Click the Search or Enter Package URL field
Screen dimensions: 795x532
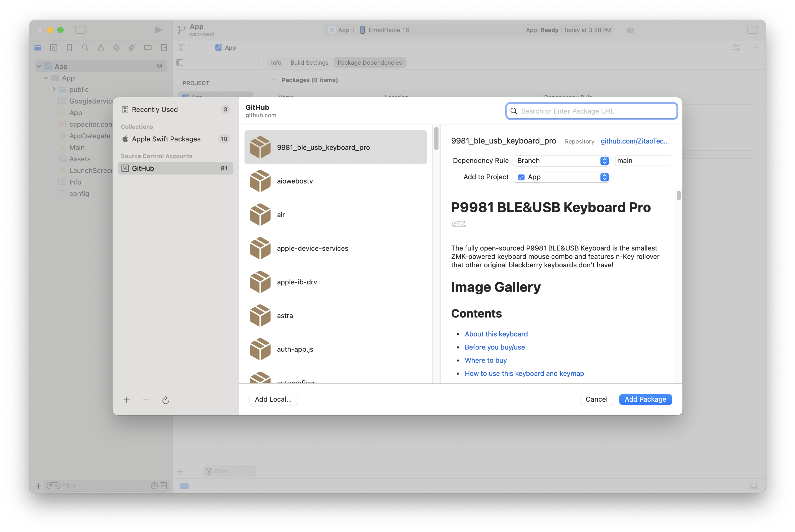coord(592,111)
